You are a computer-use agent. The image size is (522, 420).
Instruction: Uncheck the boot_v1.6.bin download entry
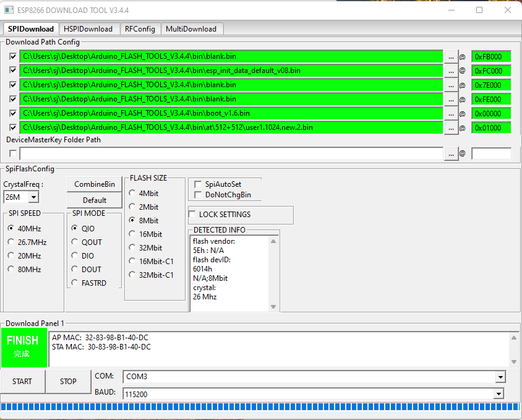pyautogui.click(x=14, y=113)
